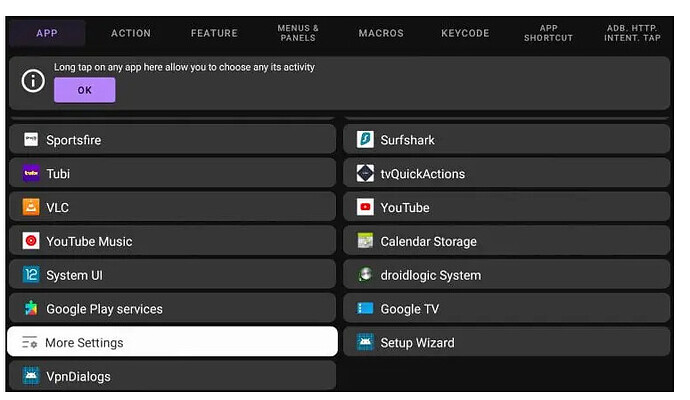Screen dimensions: 690x400
Task: Select the More Settings text label
Action: tap(84, 343)
